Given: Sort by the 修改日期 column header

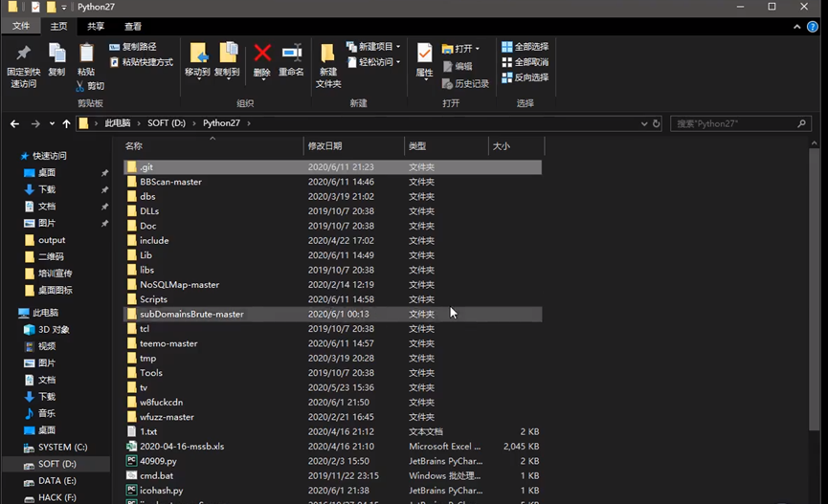Looking at the screenshot, I should pos(325,146).
